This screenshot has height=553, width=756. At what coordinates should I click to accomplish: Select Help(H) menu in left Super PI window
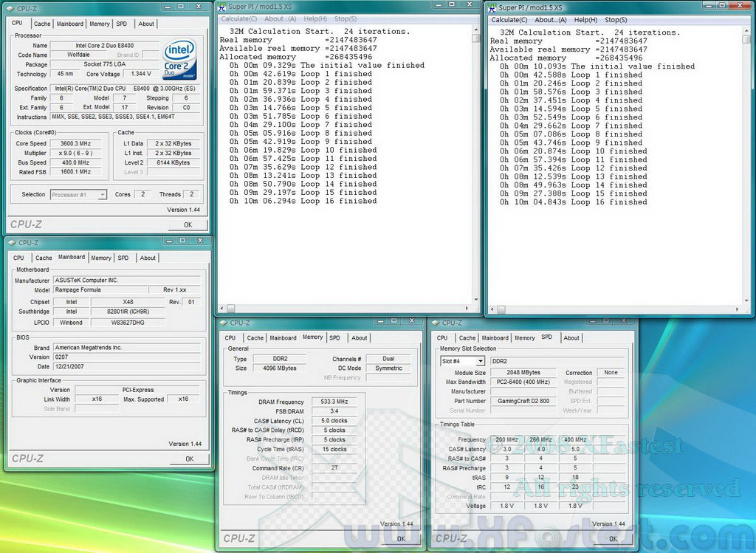point(315,18)
